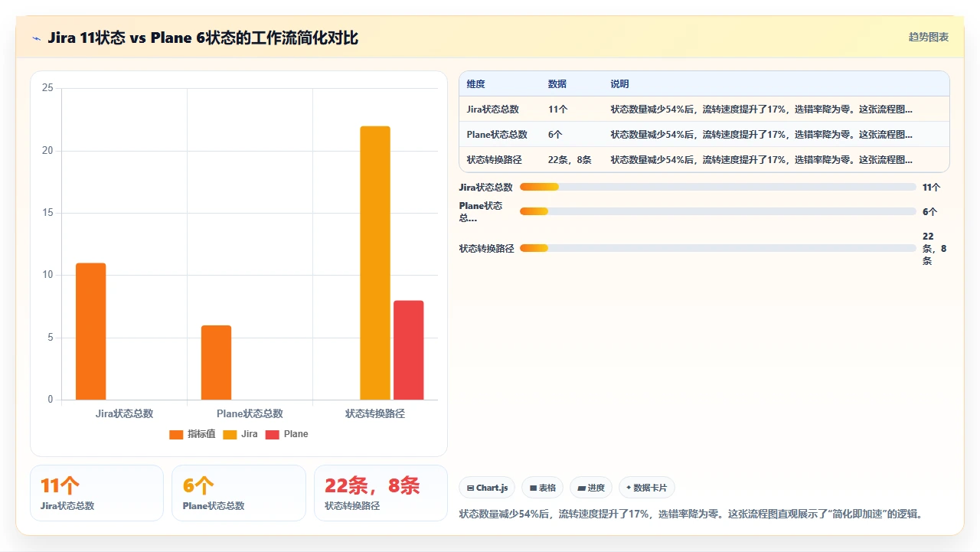The width and height of the screenshot is (980, 552).
Task: Click the 6个 value right of the progress bar
Action: 929,211
